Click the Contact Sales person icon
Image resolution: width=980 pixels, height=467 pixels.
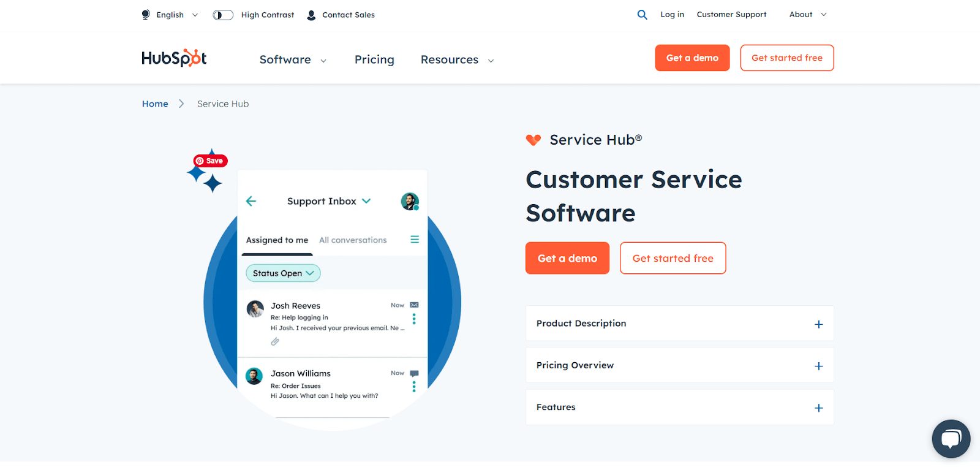pos(311,15)
